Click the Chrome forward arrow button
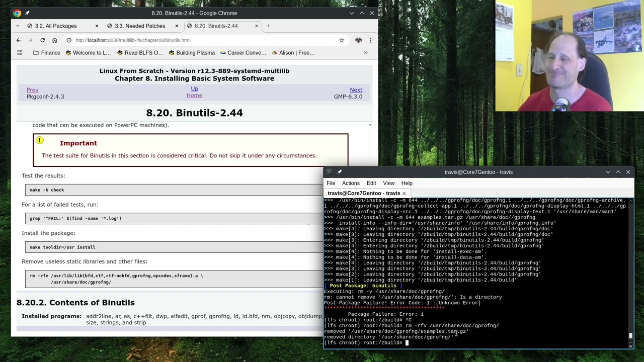The height and width of the screenshot is (362, 644). (x=30, y=40)
